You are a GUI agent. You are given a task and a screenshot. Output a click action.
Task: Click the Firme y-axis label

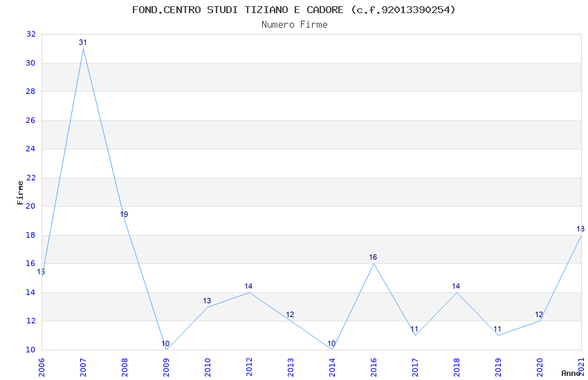click(x=20, y=193)
